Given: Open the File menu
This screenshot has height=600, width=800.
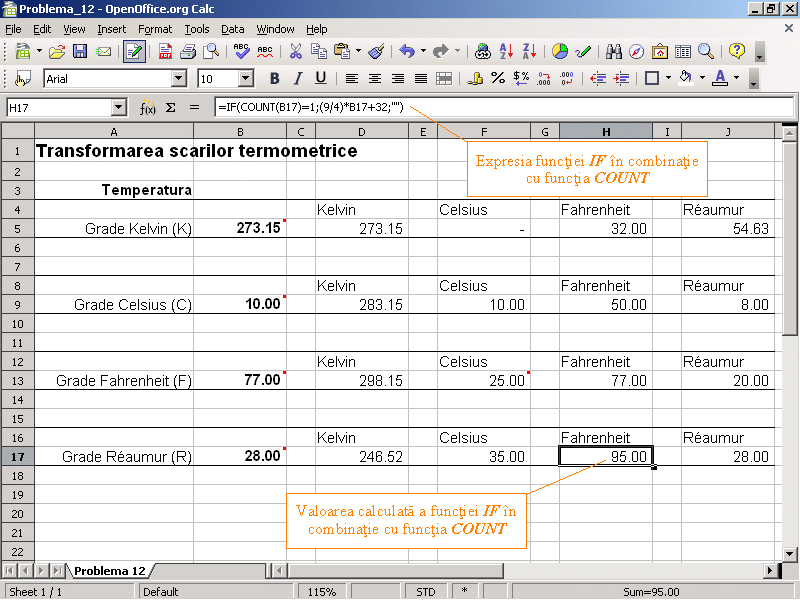Looking at the screenshot, I should click(x=13, y=30).
